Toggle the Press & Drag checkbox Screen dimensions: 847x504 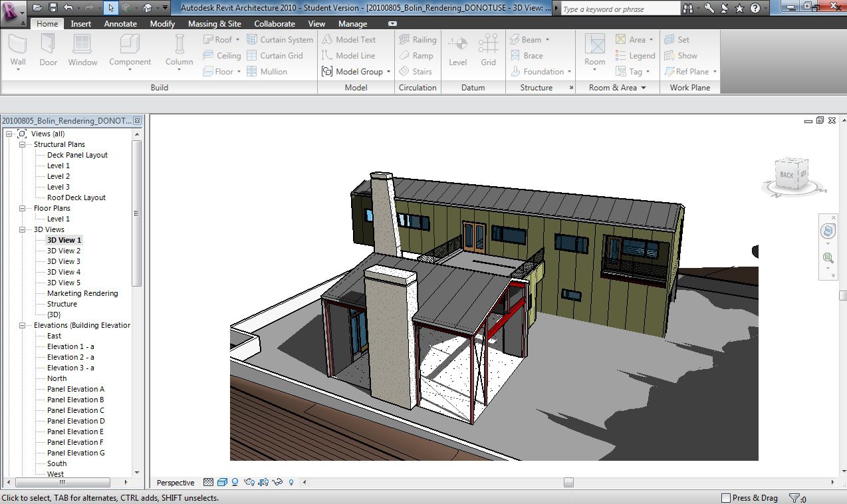[x=726, y=498]
